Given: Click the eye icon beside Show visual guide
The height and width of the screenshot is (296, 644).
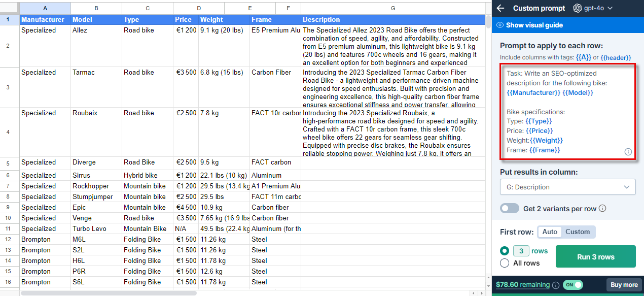Looking at the screenshot, I should 500,25.
